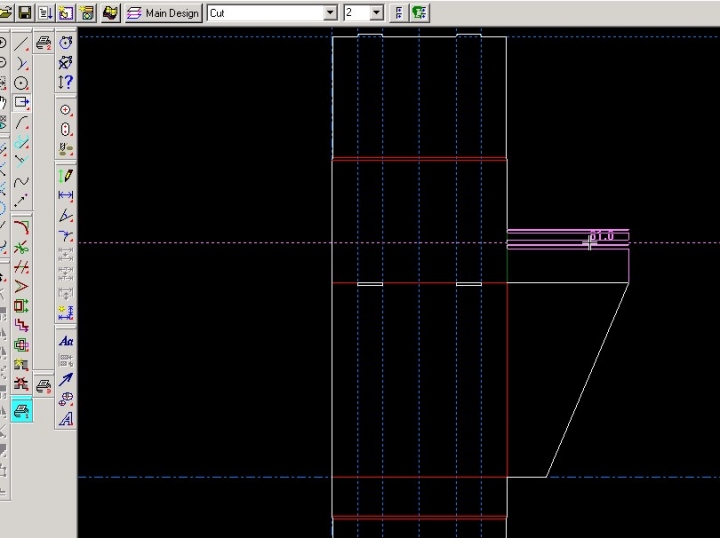
Task: Select the Fillet (red corner) tool
Action: (x=21, y=228)
